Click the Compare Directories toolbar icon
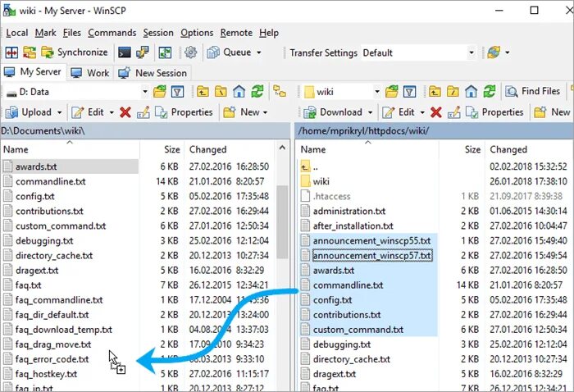The width and height of the screenshot is (574, 392). point(11,52)
